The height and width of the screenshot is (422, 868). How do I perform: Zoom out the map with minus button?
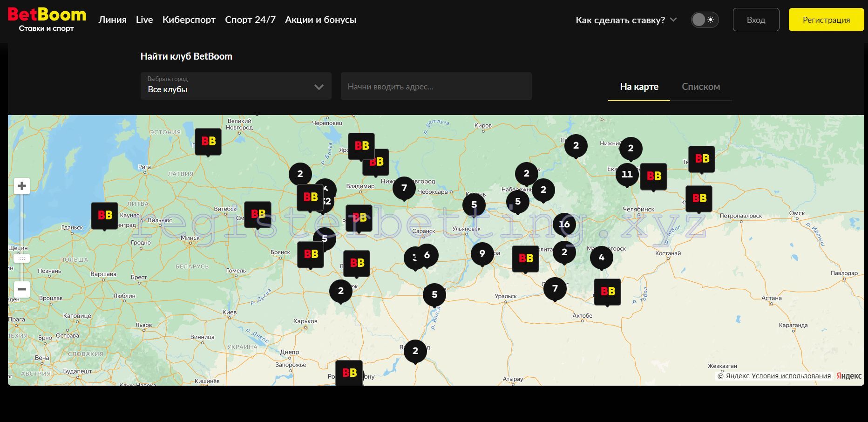[21, 289]
